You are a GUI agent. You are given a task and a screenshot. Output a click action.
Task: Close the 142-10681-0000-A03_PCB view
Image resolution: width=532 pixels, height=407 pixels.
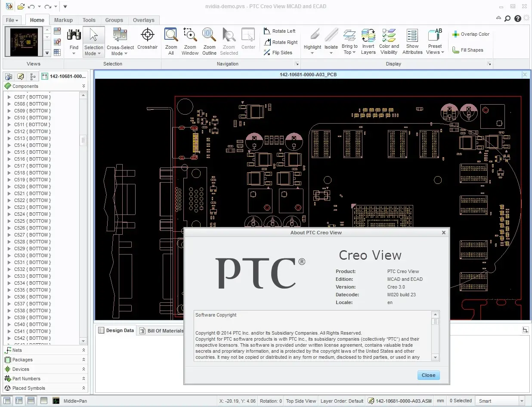[x=525, y=75]
